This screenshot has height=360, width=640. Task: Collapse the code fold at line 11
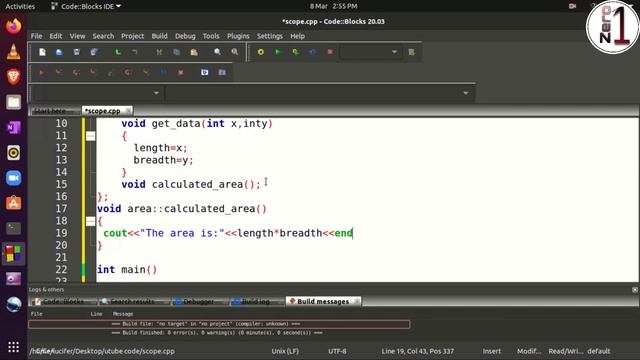[91, 136]
